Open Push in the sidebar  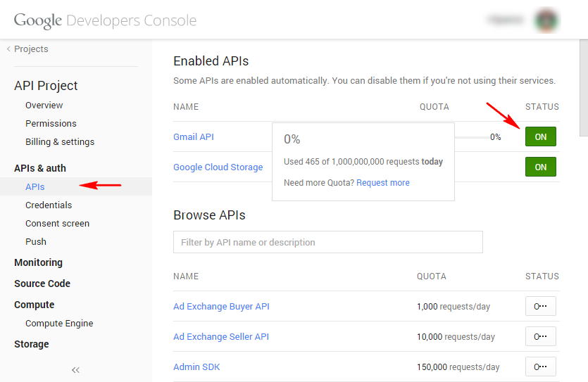(x=36, y=242)
